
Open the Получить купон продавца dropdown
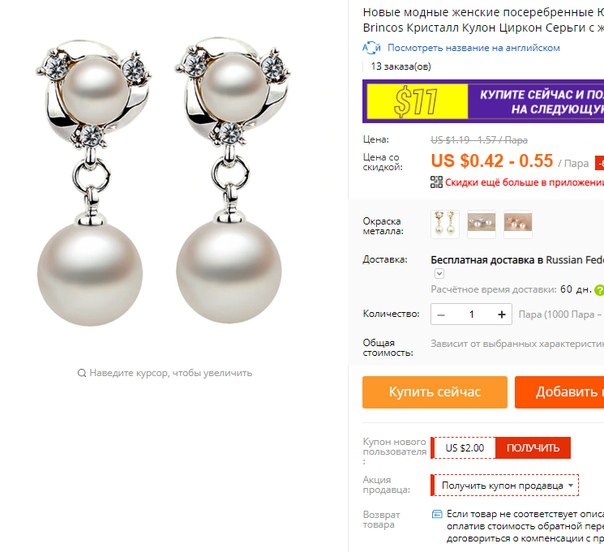point(505,485)
